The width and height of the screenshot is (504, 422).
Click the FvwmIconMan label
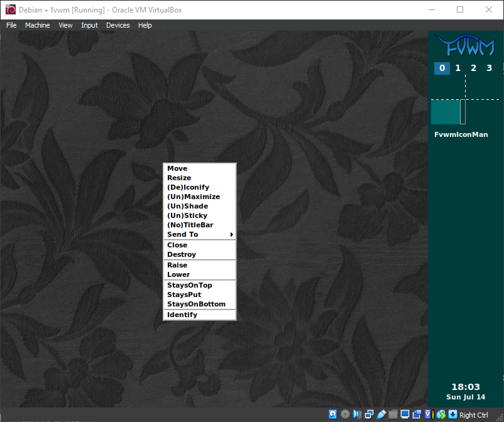click(x=461, y=134)
